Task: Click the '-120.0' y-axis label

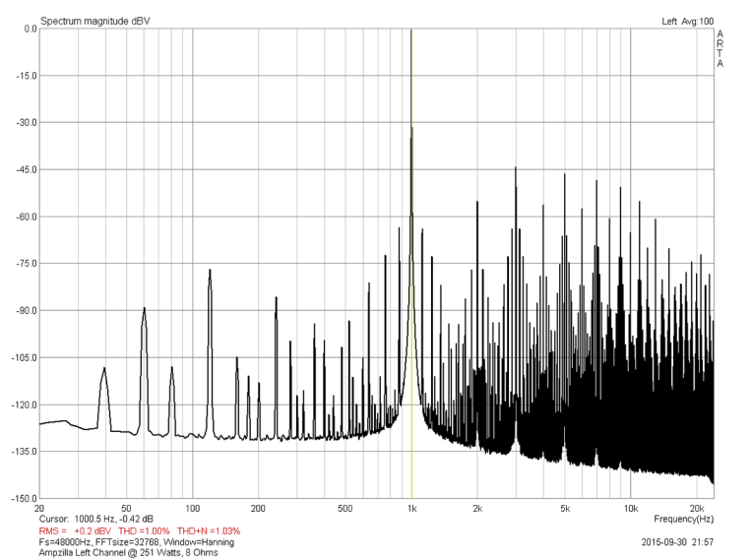Action: click(24, 404)
